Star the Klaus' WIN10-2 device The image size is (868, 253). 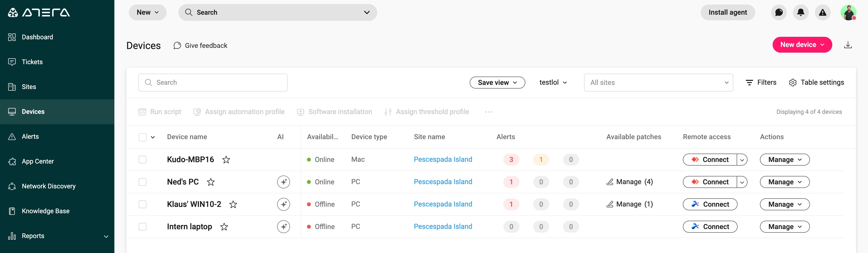point(233,204)
